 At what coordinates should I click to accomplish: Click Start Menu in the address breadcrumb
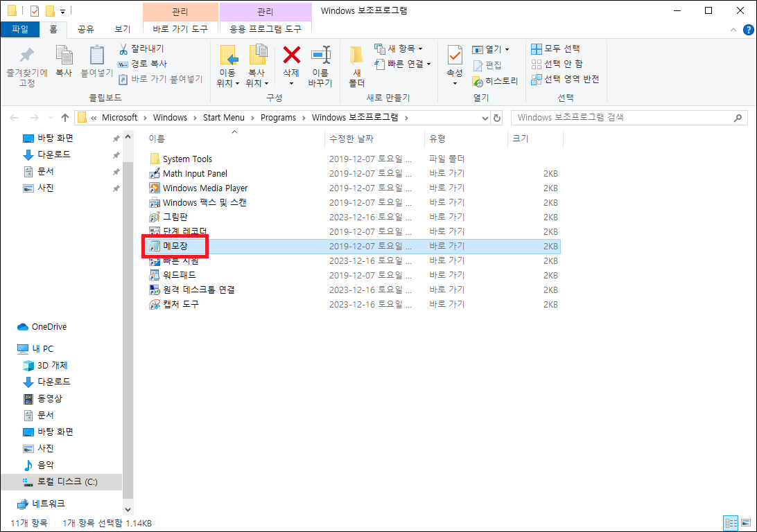pos(223,118)
